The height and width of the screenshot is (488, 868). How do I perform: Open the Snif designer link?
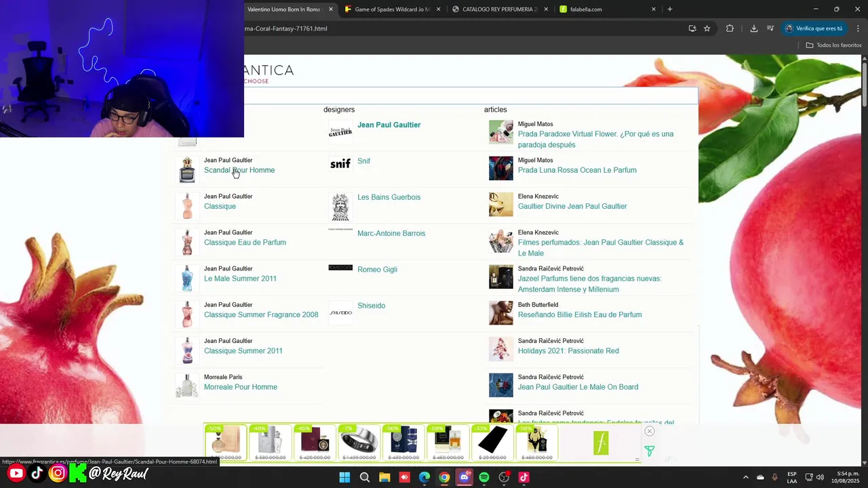click(363, 161)
